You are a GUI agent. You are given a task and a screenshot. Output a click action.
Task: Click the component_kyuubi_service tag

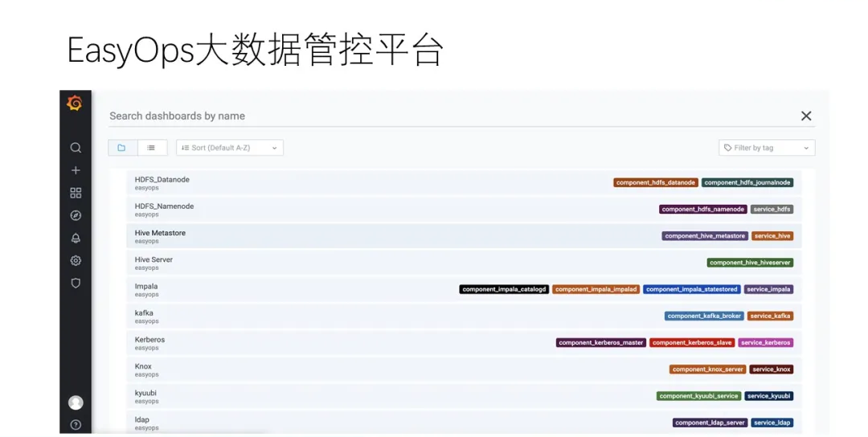coord(698,396)
